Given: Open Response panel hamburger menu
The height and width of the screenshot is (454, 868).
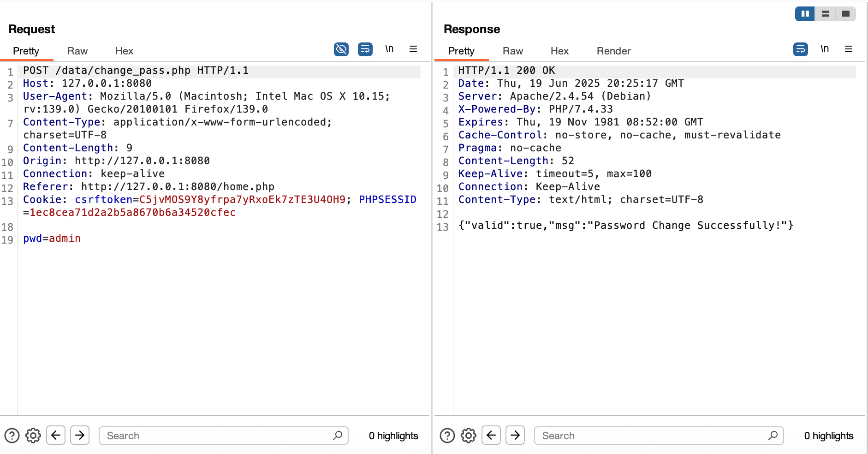Looking at the screenshot, I should click(849, 49).
